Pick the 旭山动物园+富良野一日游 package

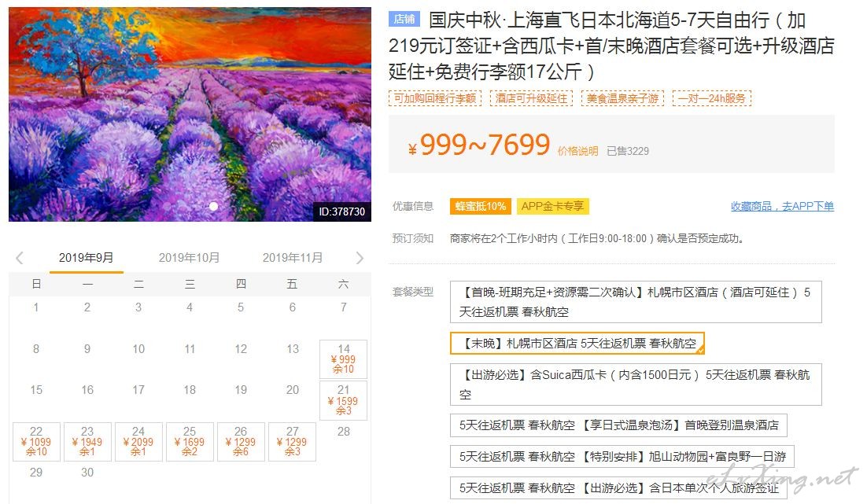(622, 457)
